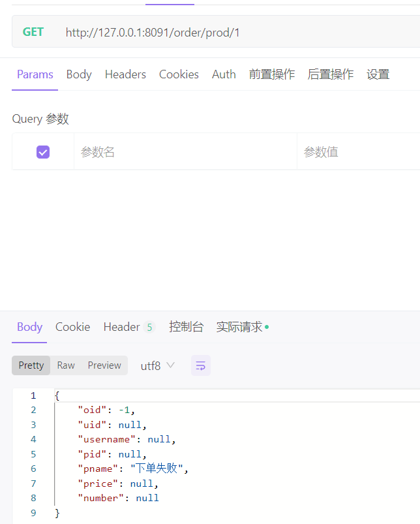Click the Query 参数 section label
420x524 pixels.
(x=40, y=119)
